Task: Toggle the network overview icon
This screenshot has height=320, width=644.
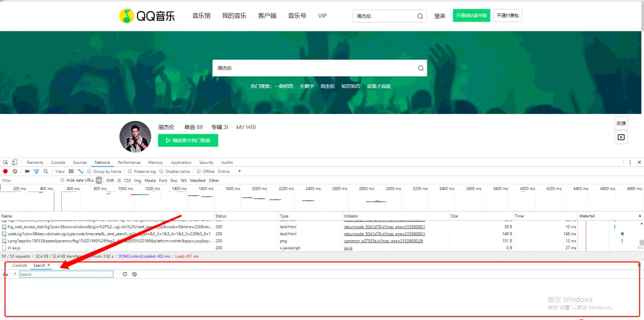Action: coord(80,172)
